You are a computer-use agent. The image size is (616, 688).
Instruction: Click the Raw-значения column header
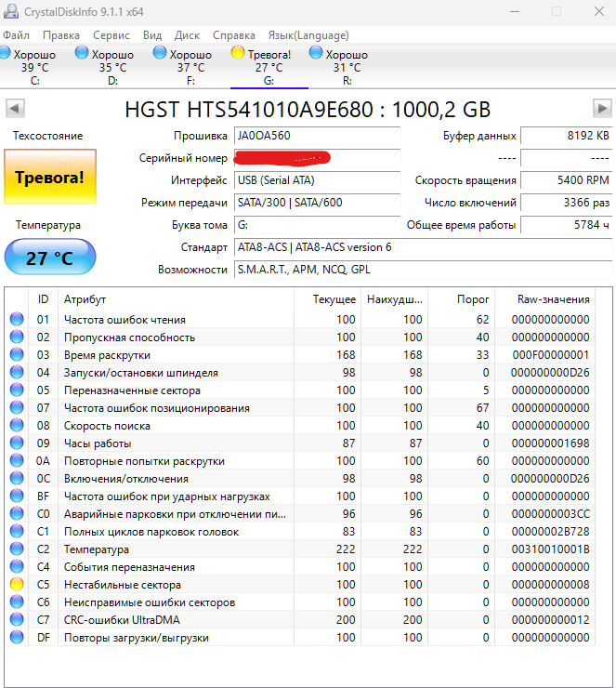coord(545,299)
